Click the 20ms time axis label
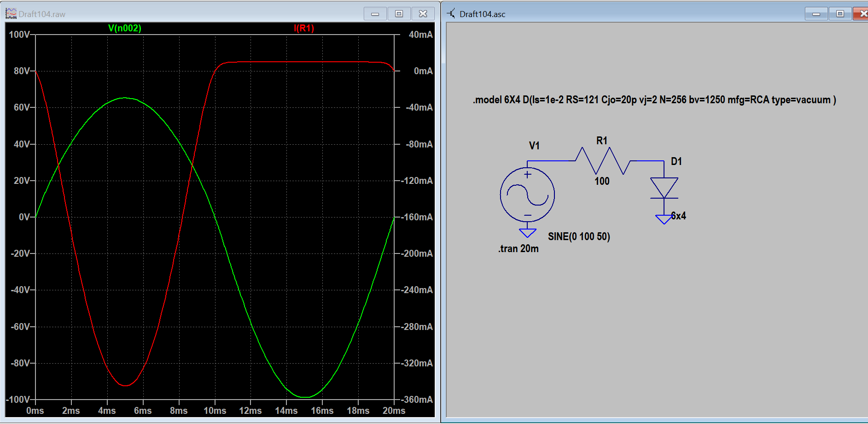The image size is (868, 424). [394, 411]
